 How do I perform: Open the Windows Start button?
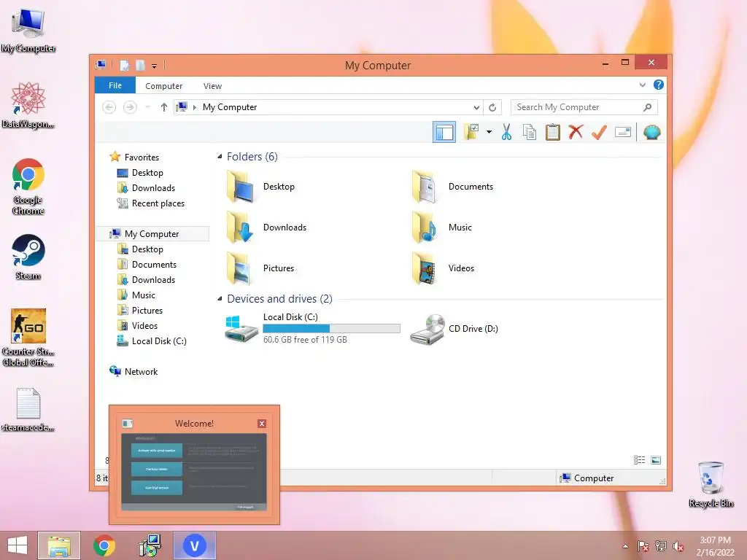point(18,545)
